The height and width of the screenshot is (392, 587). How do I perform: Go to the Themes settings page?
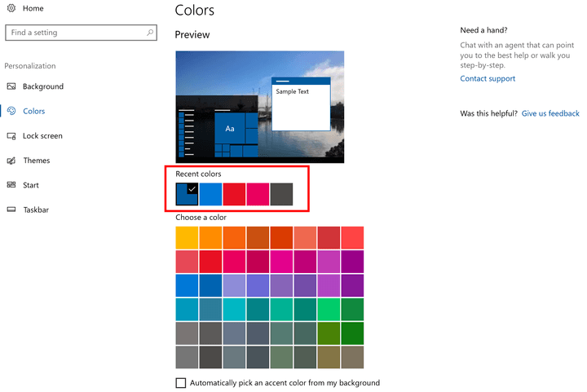coord(36,161)
